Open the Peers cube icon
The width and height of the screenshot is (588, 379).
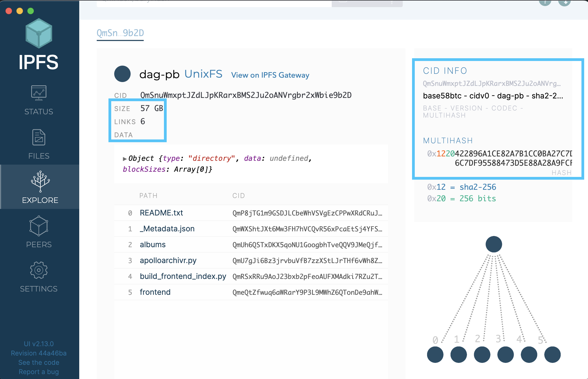click(x=39, y=226)
